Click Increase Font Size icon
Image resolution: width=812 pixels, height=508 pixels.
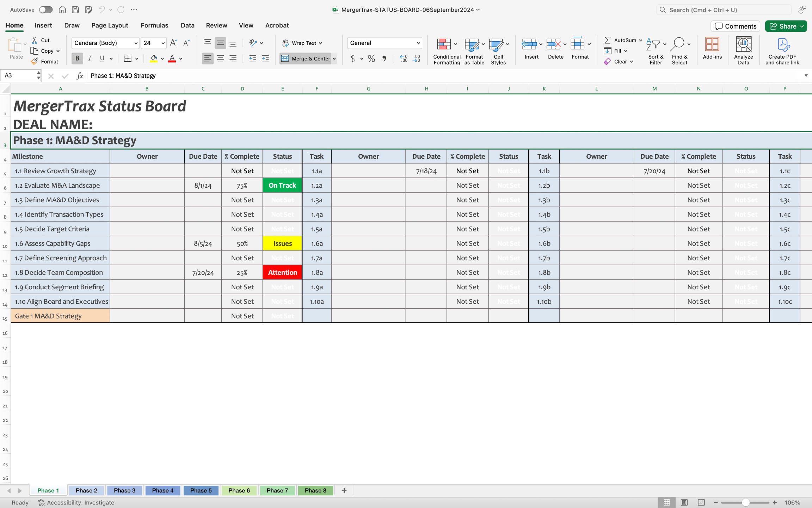pyautogui.click(x=173, y=43)
